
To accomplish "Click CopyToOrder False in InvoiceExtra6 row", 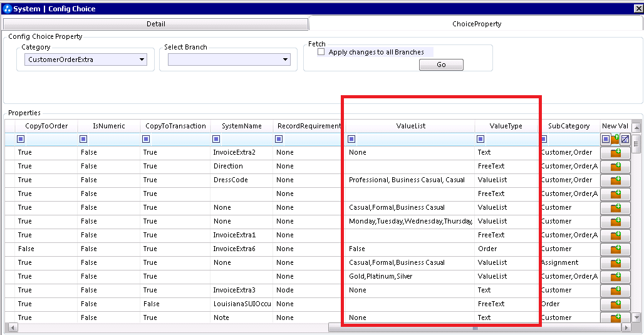I will [46, 249].
